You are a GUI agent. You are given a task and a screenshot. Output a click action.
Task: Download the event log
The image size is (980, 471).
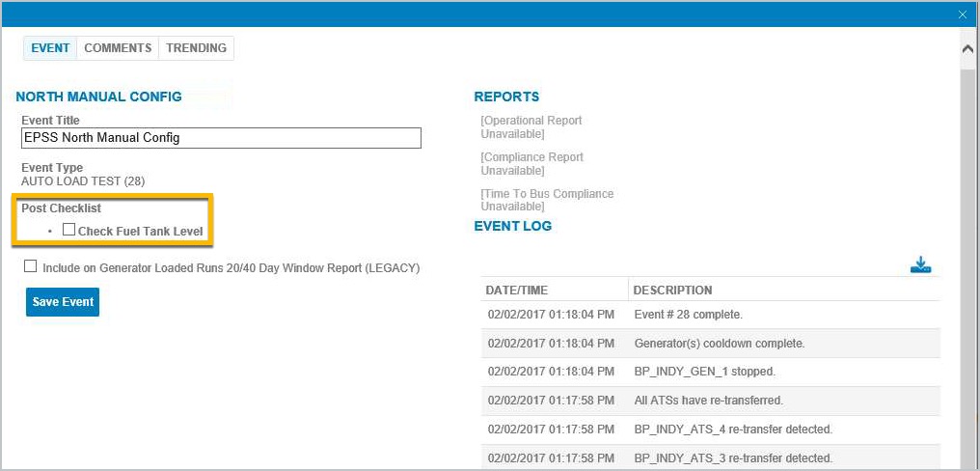click(920, 264)
